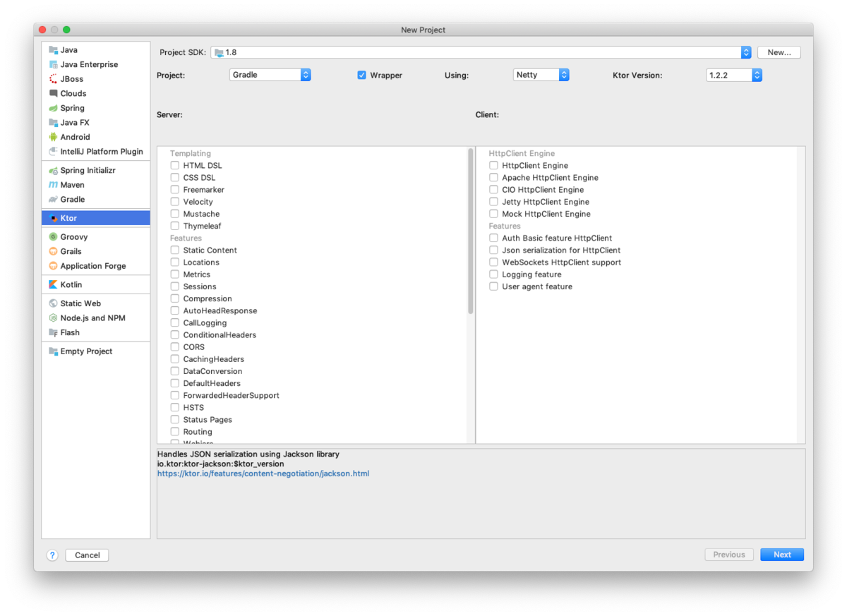Enable Mock HttpClient Engine
This screenshot has width=847, height=616.
[x=494, y=214]
